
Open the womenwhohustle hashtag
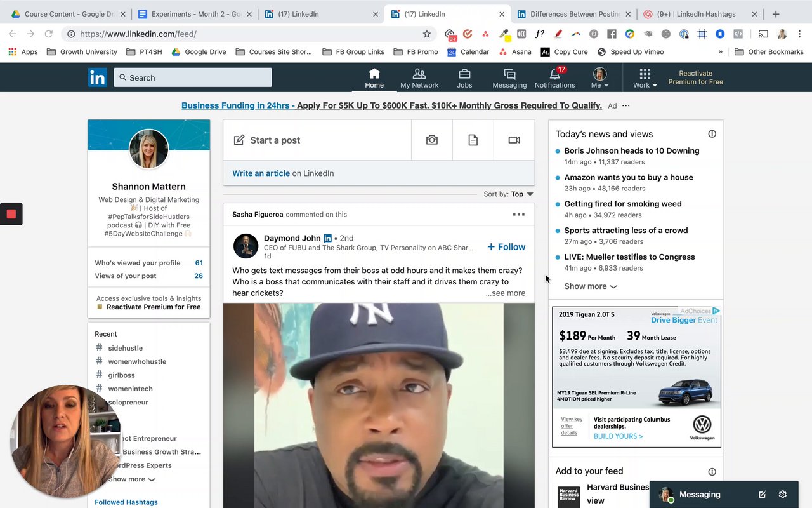137,362
